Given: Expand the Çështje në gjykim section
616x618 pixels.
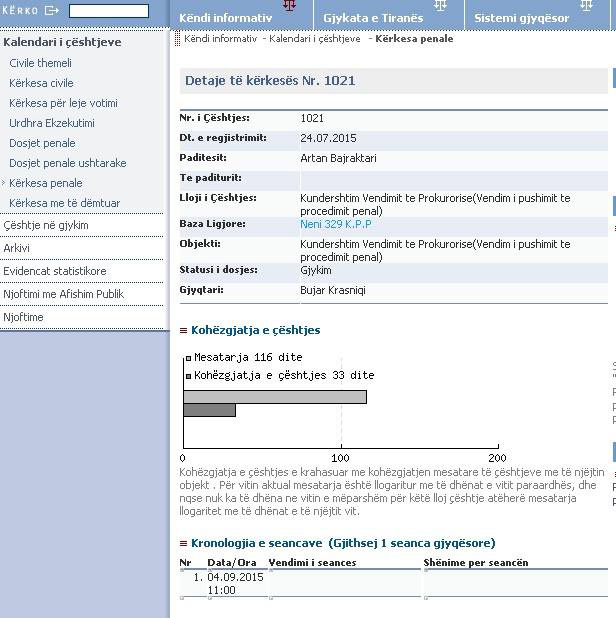Looking at the screenshot, I should 46,225.
